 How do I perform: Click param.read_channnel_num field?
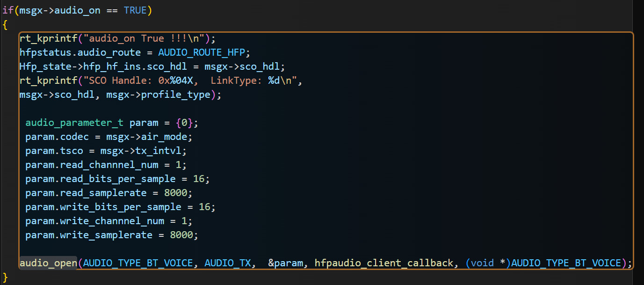(x=94, y=165)
